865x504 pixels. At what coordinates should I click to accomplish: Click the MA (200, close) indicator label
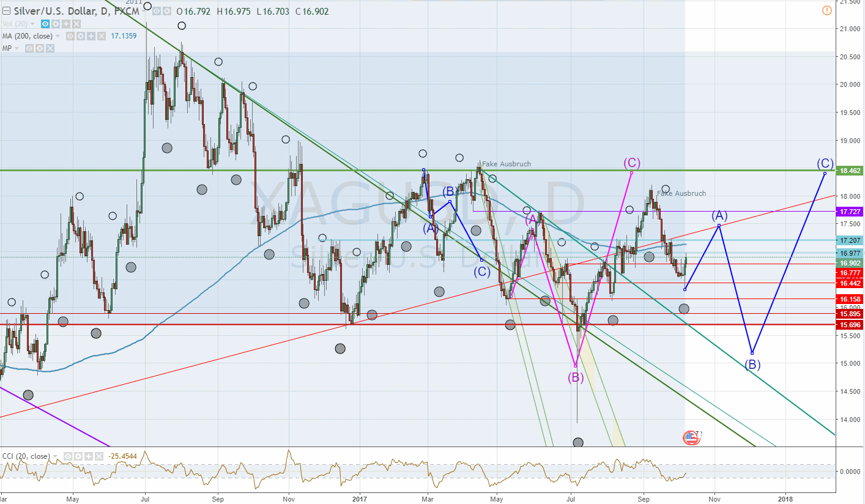(28, 36)
